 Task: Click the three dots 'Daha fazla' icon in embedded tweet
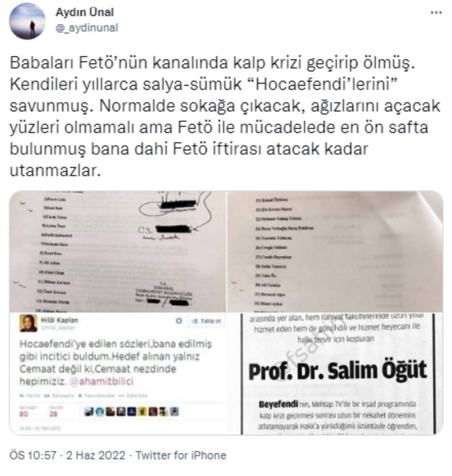(121, 396)
